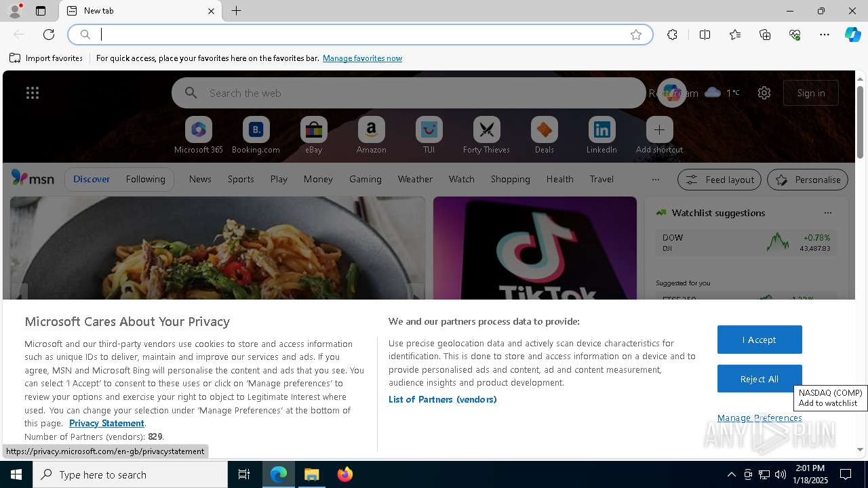868x488 pixels.
Task: Click the Sign in button
Action: pyautogui.click(x=811, y=93)
